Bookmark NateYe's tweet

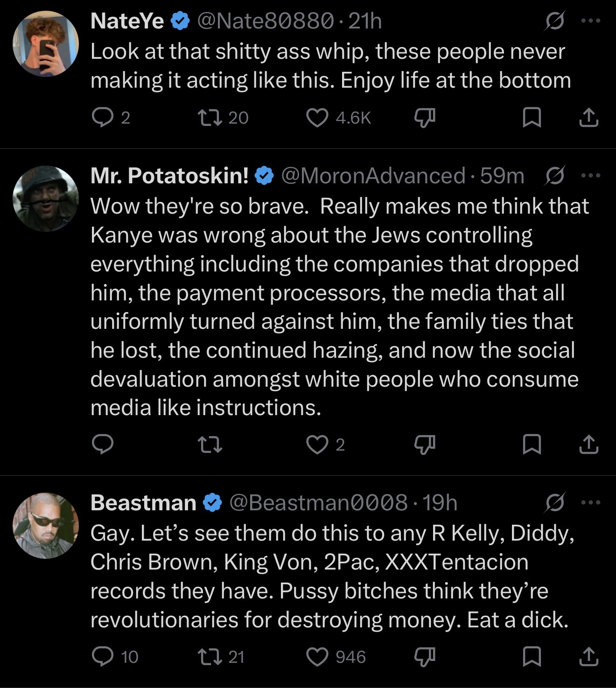(532, 118)
